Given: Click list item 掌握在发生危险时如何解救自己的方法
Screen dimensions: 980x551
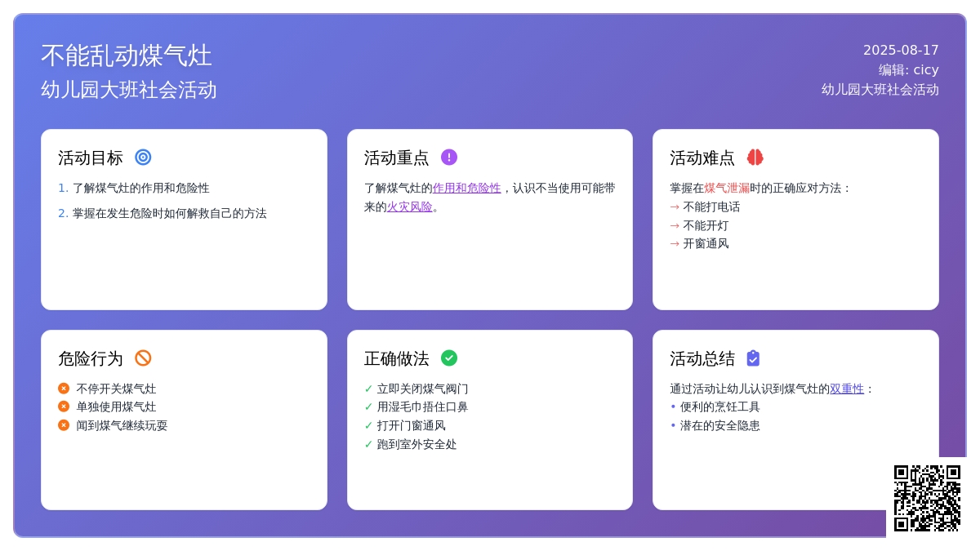Looking at the screenshot, I should 170,214.
